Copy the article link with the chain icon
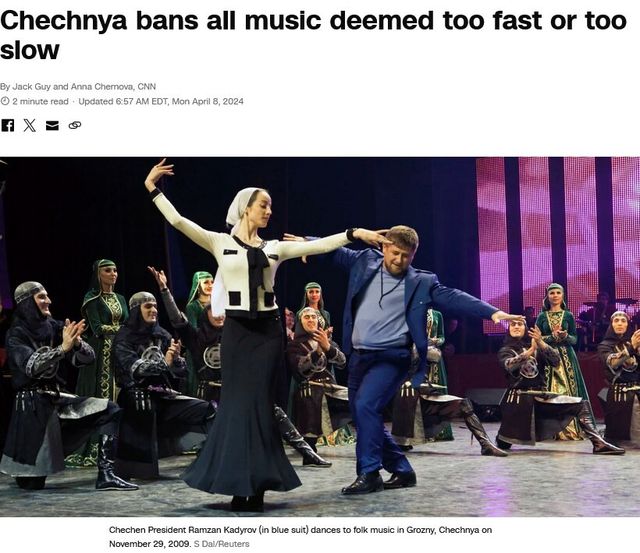 [x=75, y=125]
